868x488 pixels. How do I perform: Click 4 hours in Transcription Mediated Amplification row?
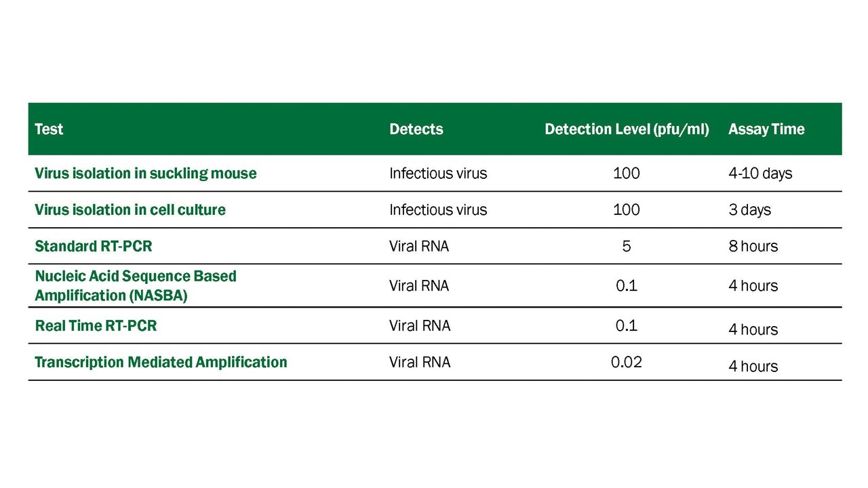click(753, 367)
